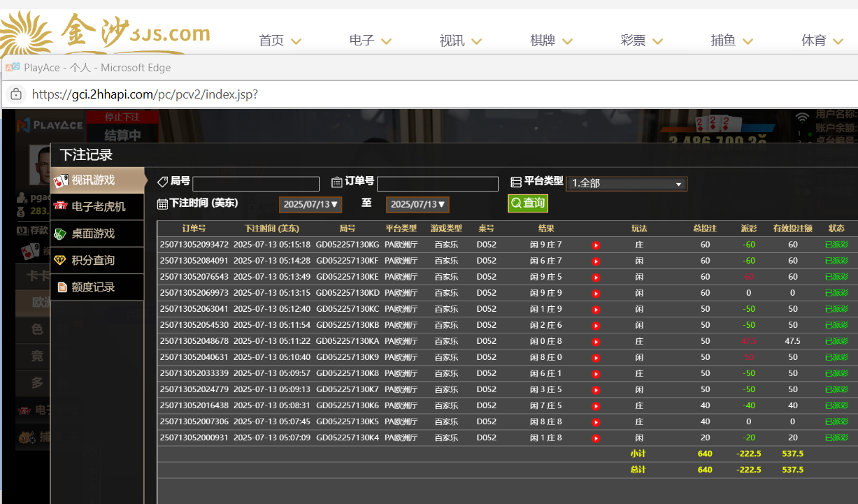Click the lock icon in the address bar
The image size is (858, 504).
16,94
